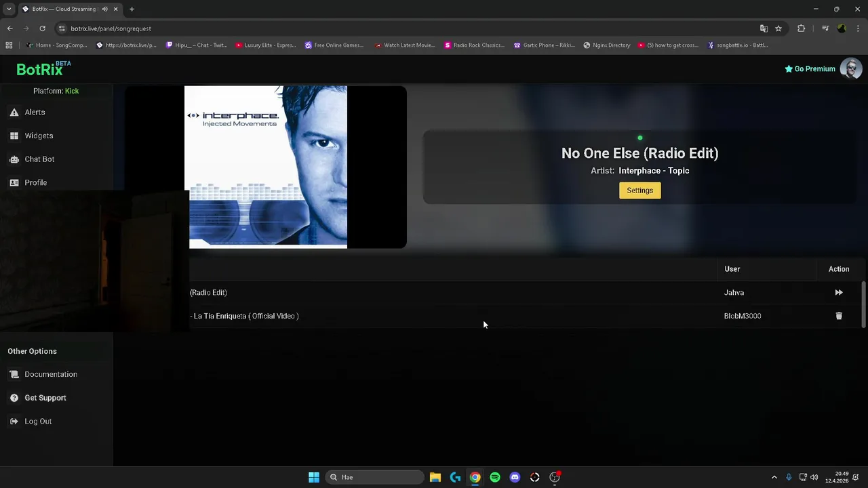Click the Get Support question mark icon
The width and height of the screenshot is (868, 488).
pyautogui.click(x=14, y=398)
